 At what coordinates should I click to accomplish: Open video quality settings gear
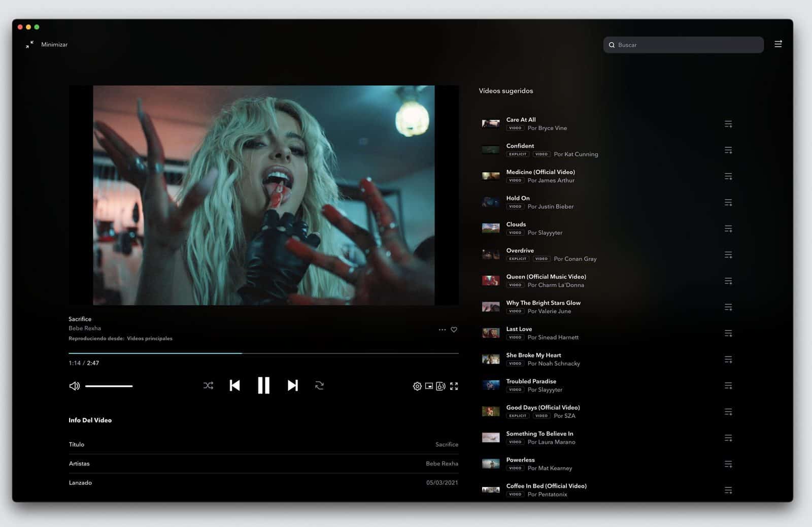click(417, 386)
